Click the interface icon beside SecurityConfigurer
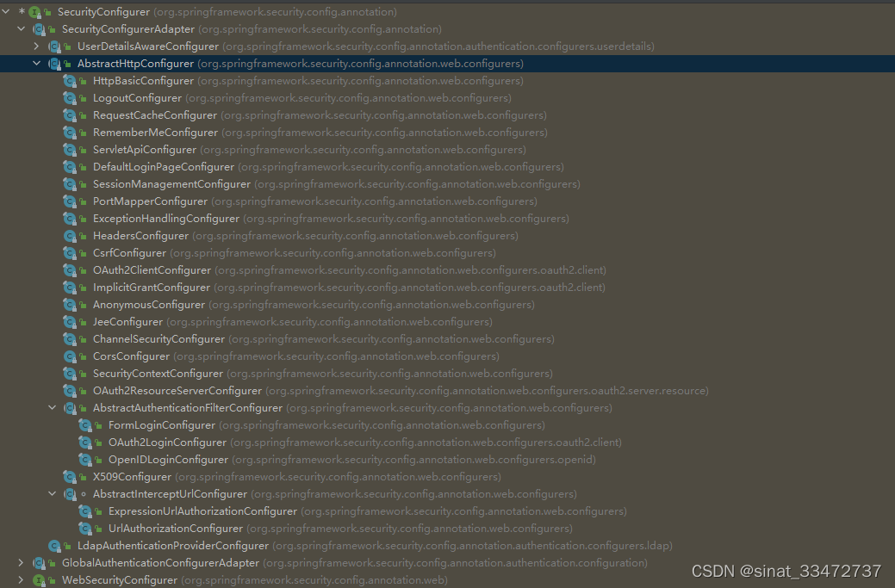 (34, 11)
